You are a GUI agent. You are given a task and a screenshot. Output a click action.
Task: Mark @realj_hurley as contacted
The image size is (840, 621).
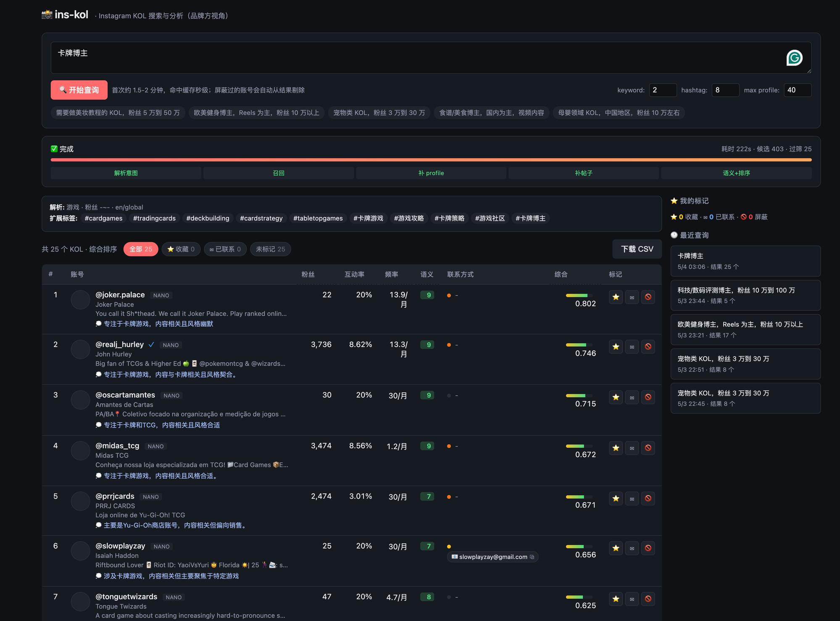click(x=632, y=346)
